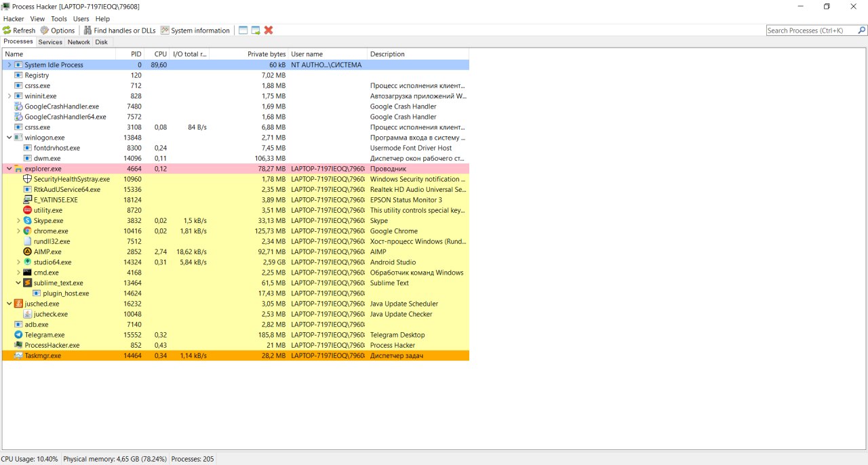Sort by the Name column header

pos(59,54)
